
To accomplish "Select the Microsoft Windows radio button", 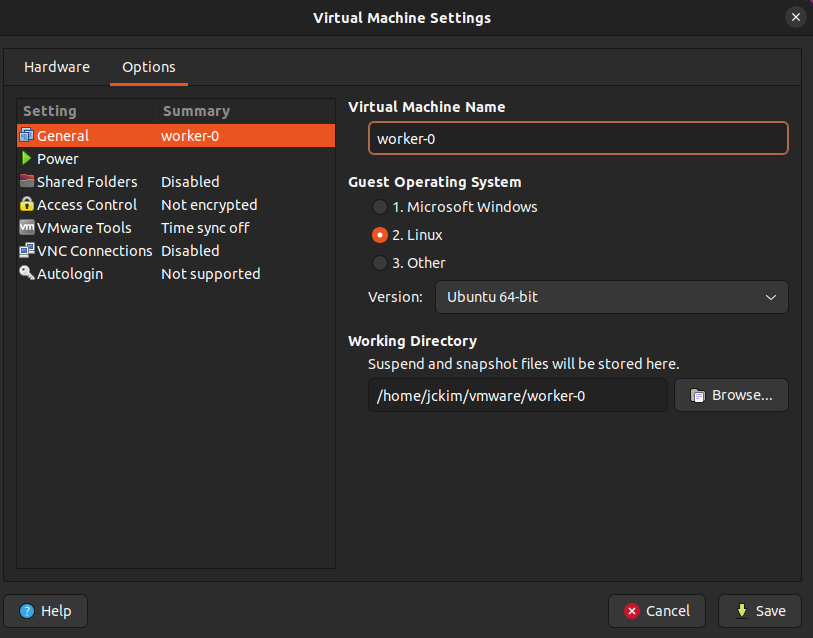I will point(380,207).
